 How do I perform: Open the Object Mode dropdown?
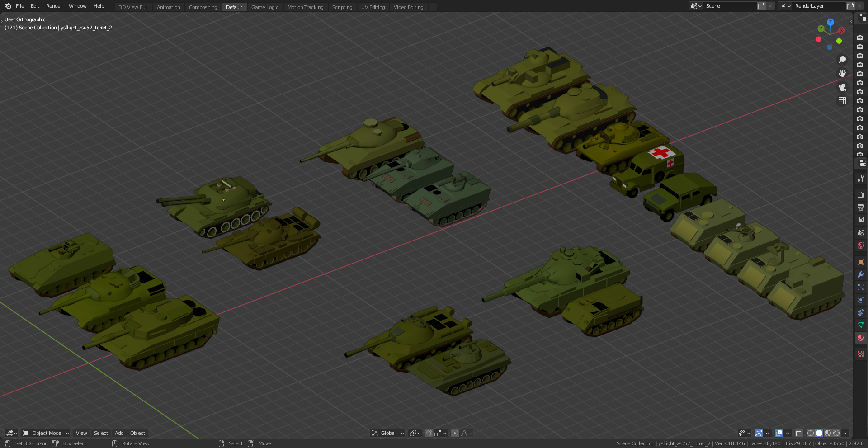pyautogui.click(x=45, y=433)
